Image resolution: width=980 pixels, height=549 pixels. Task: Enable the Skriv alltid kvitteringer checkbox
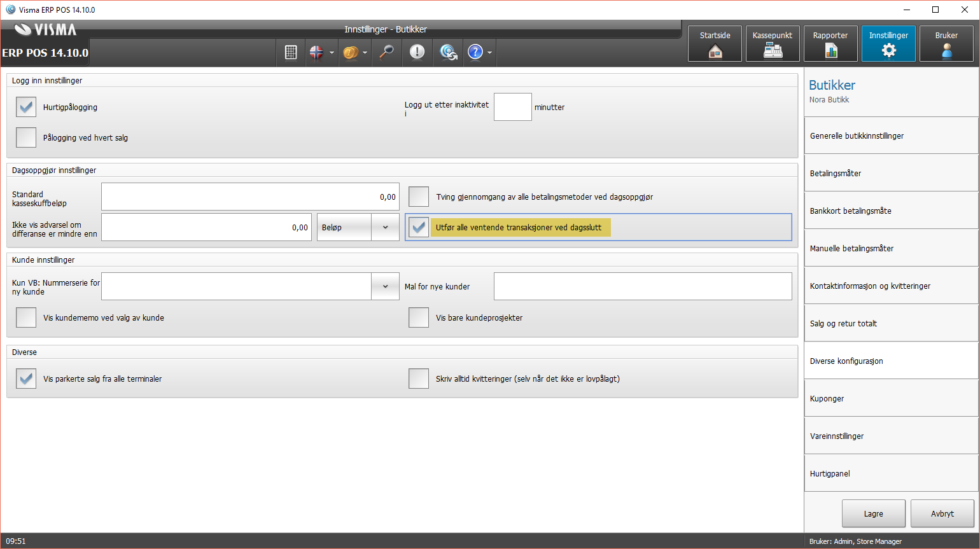tap(419, 379)
